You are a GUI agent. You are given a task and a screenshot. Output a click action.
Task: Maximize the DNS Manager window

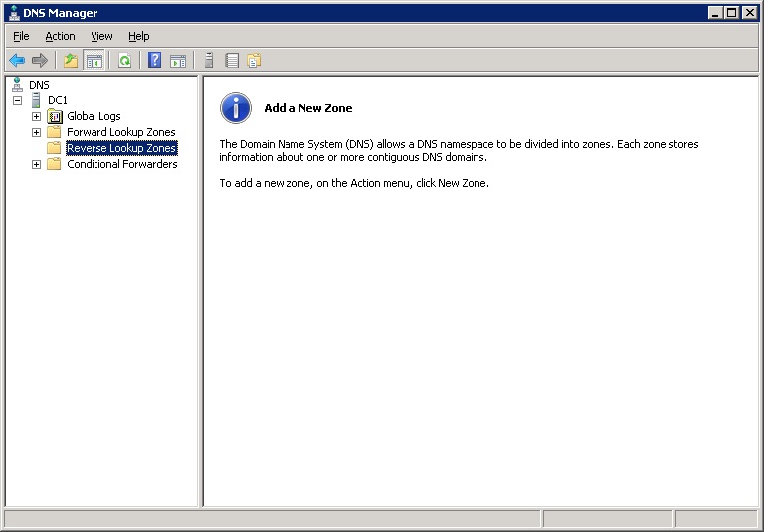(x=732, y=13)
